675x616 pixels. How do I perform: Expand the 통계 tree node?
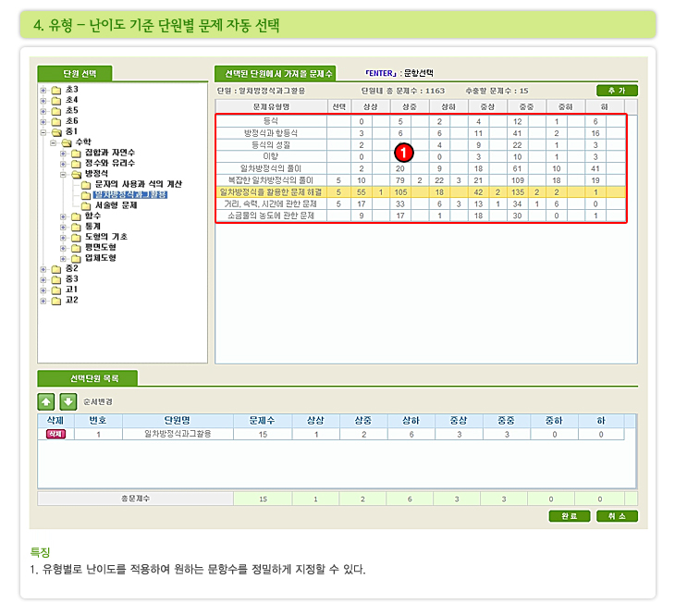(x=63, y=227)
